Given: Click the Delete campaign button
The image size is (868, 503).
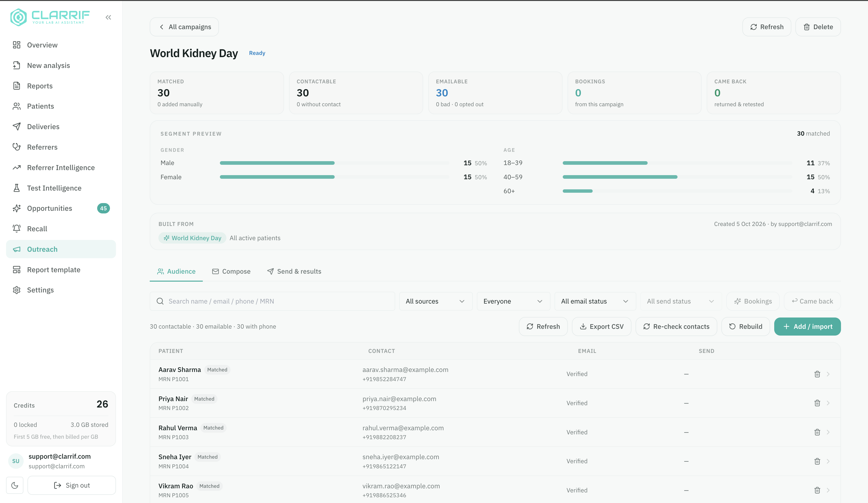Looking at the screenshot, I should tap(818, 27).
